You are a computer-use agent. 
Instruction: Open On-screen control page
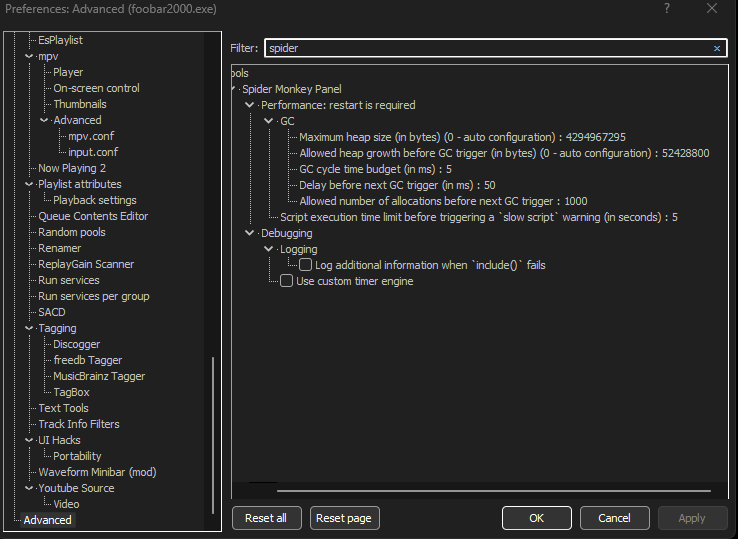coord(96,88)
